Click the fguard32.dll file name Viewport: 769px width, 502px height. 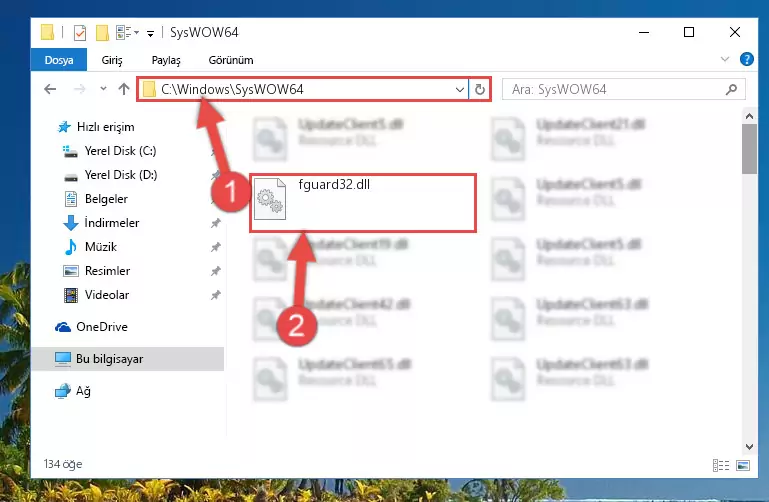click(x=334, y=185)
